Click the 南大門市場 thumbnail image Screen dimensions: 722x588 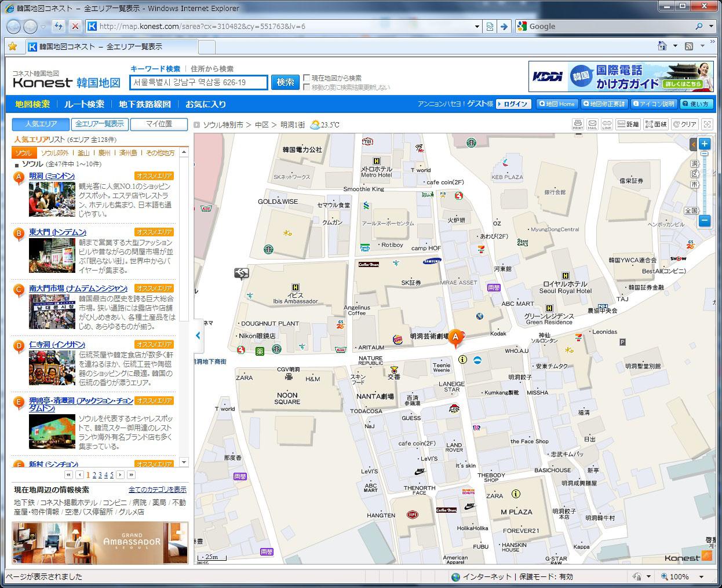click(52, 312)
